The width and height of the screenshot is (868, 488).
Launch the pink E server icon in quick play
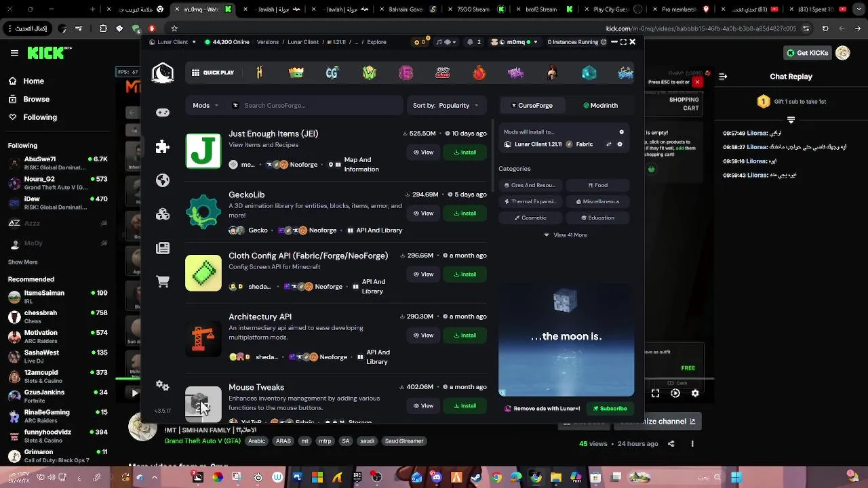tap(406, 73)
